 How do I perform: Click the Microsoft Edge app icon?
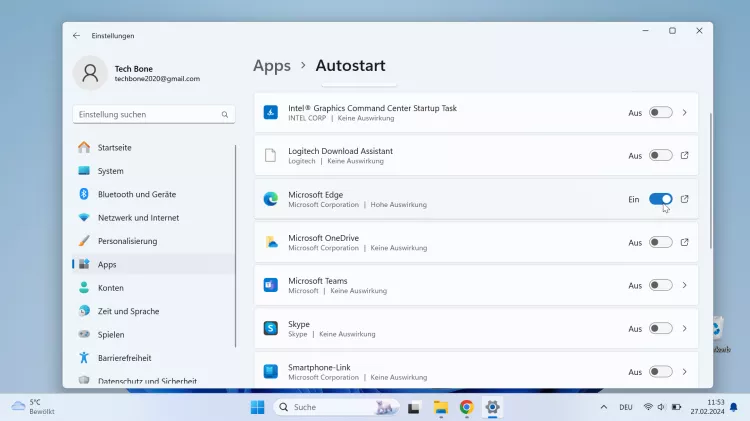tap(271, 199)
